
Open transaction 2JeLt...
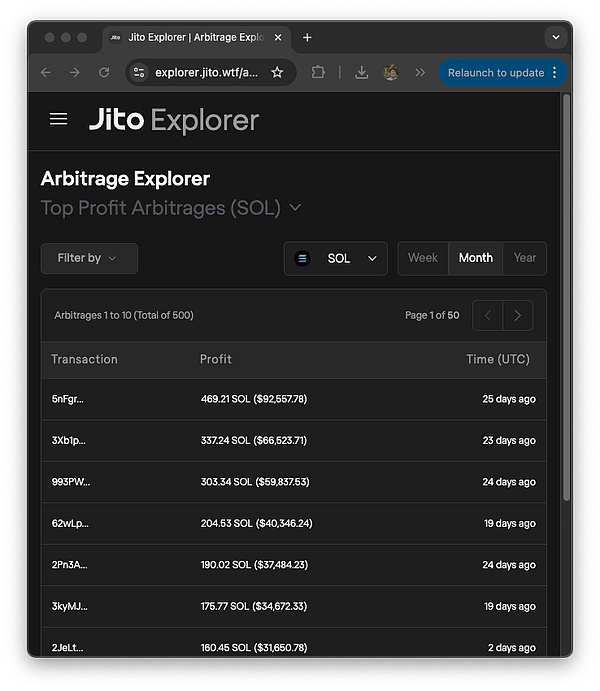tap(67, 648)
